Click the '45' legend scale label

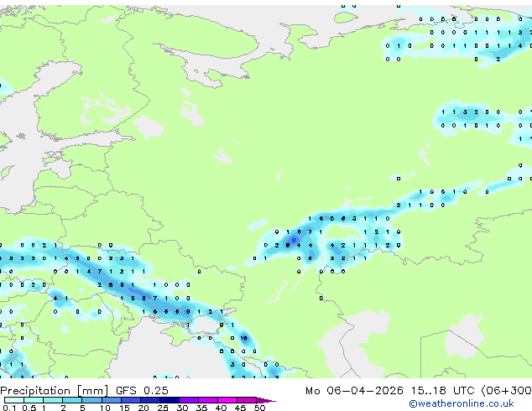click(x=240, y=408)
